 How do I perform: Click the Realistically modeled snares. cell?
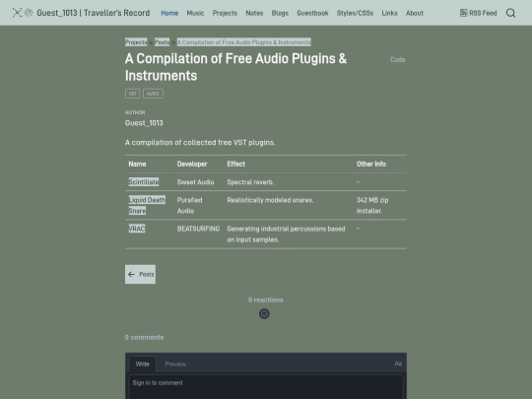coord(270,200)
